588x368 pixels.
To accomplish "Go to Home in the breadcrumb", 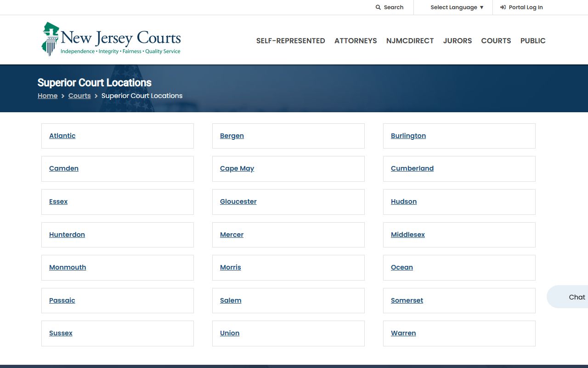I will point(48,96).
